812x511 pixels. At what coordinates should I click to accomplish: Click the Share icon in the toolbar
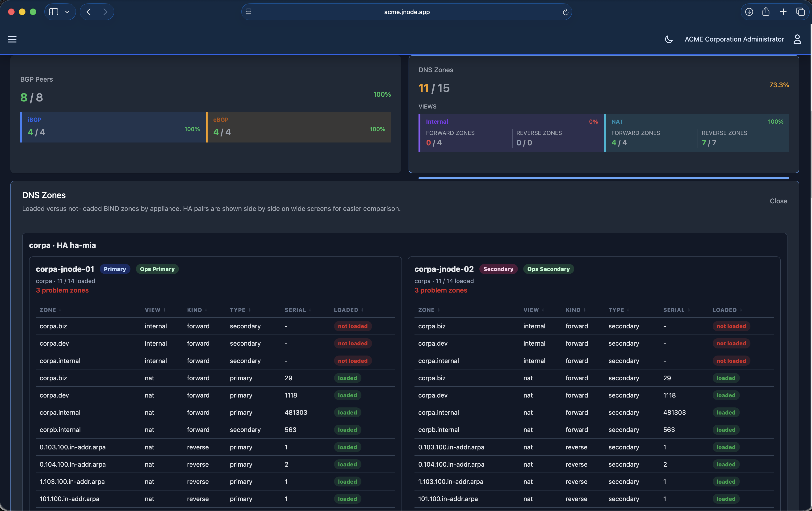click(766, 12)
